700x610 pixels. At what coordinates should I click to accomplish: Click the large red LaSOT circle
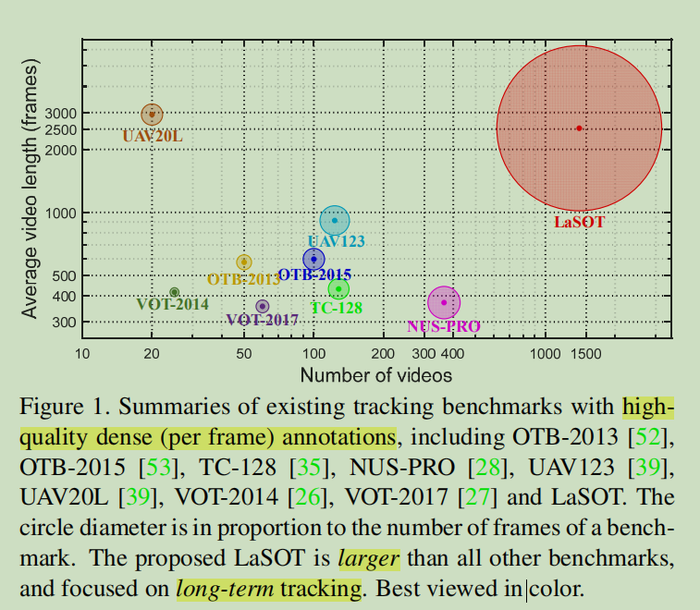(x=579, y=128)
